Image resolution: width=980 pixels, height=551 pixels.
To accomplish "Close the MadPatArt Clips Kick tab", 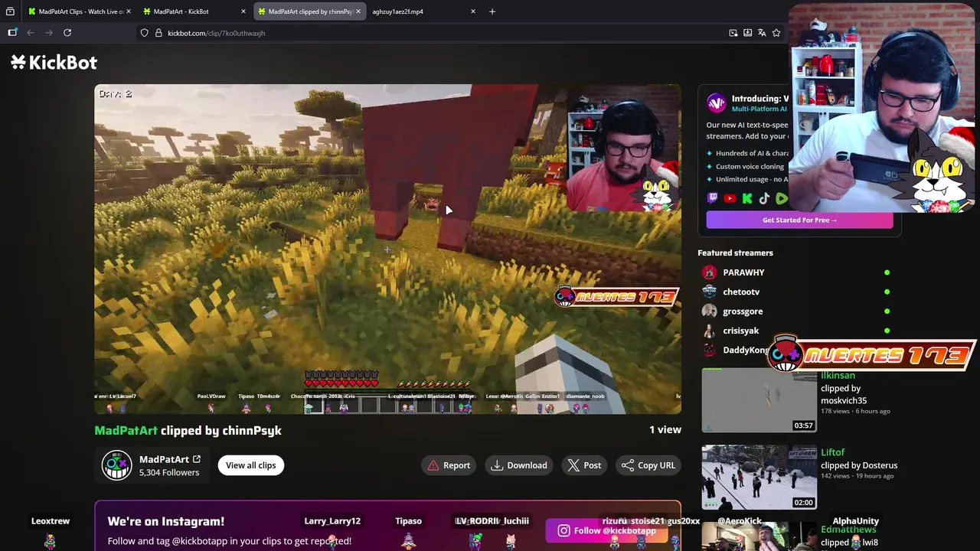I will pos(128,11).
